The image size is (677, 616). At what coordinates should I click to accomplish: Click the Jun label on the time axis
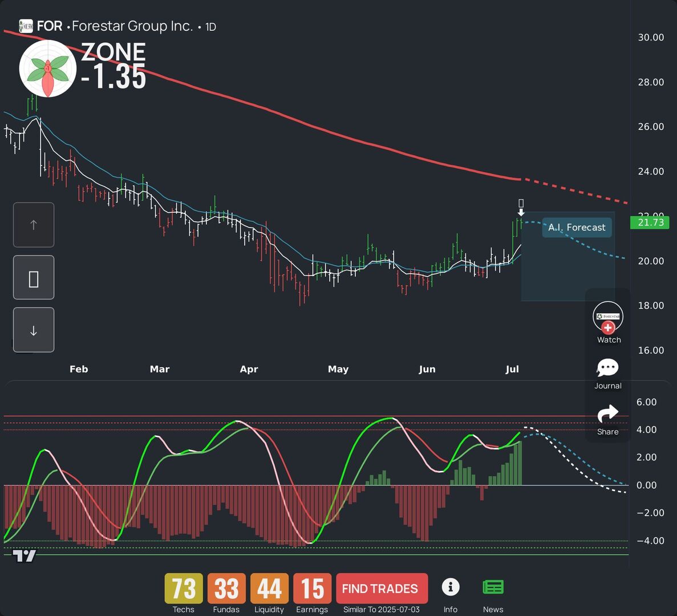[427, 369]
